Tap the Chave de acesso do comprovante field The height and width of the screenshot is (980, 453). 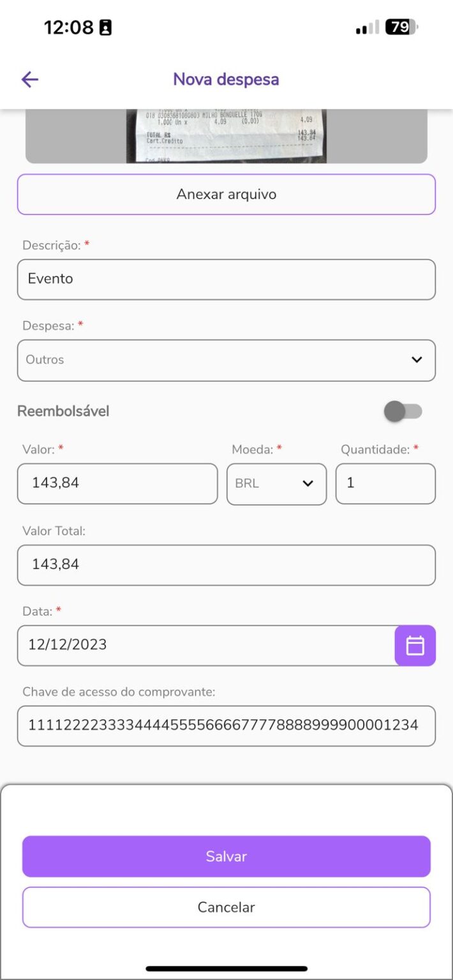[x=226, y=725]
